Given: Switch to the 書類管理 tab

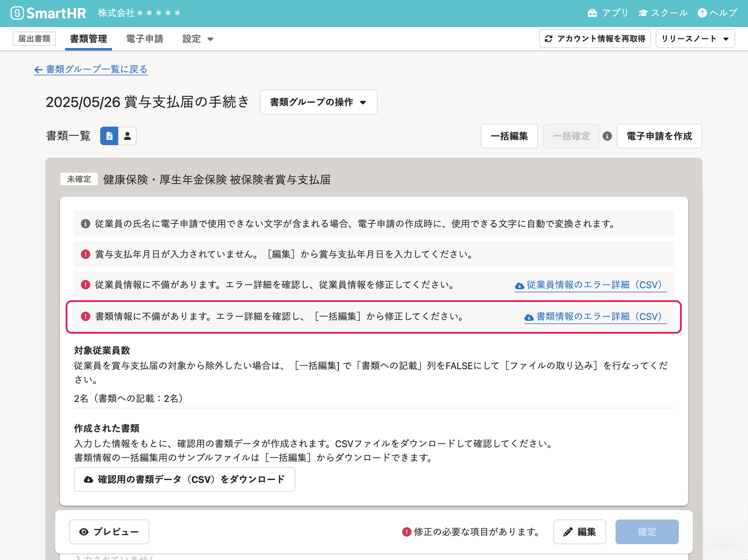Looking at the screenshot, I should click(88, 39).
